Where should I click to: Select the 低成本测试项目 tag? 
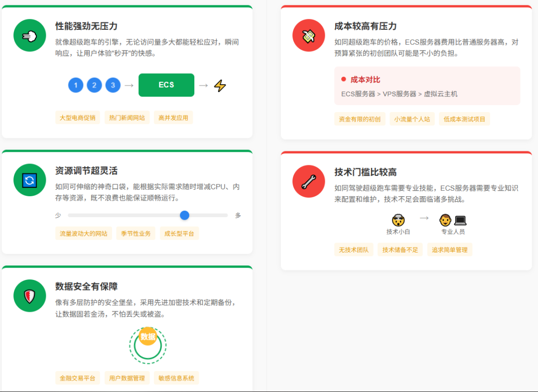click(x=464, y=119)
